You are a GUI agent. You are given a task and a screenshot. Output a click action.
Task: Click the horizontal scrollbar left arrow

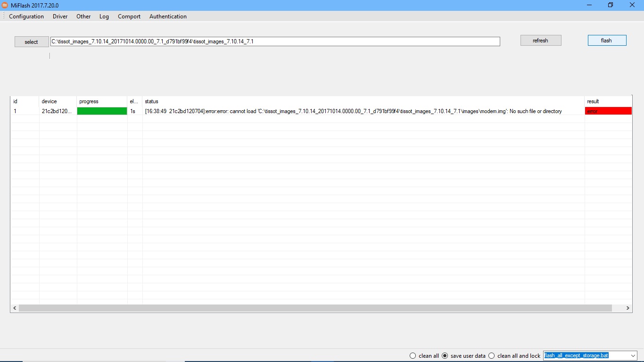click(15, 308)
